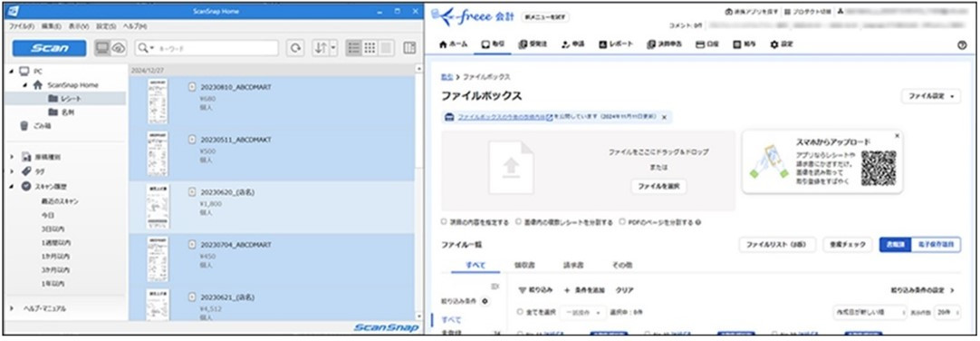This screenshot has height=341, width=980.
Task: Toggle the side panel layout icon in ScanSnap
Action: (409, 48)
